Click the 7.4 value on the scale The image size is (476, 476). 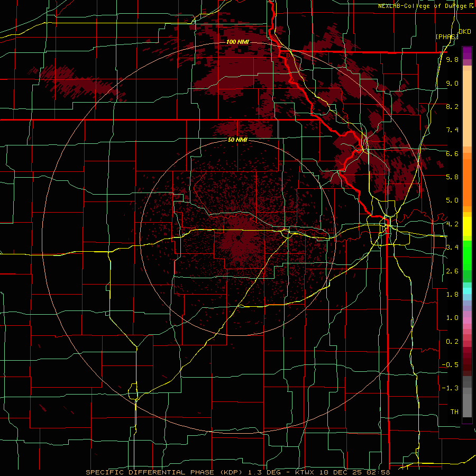click(452, 130)
